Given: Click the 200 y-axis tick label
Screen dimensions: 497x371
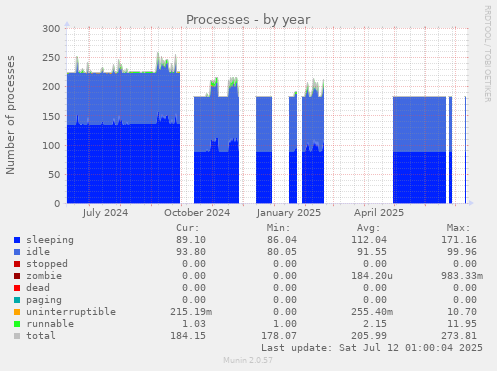Looking at the screenshot, I should click(x=51, y=87).
